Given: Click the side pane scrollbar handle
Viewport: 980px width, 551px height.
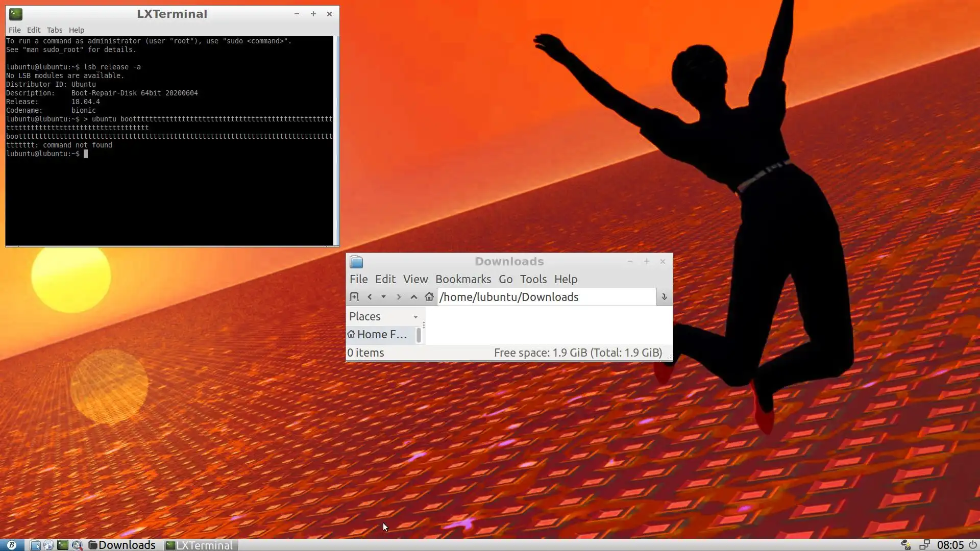Looking at the screenshot, I should [419, 335].
